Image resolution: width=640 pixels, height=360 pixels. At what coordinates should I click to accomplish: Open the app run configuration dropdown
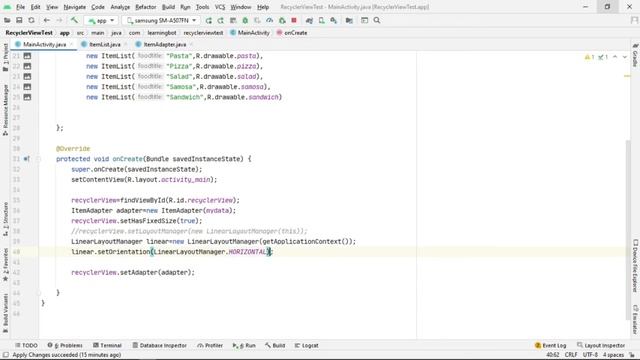tap(101, 20)
